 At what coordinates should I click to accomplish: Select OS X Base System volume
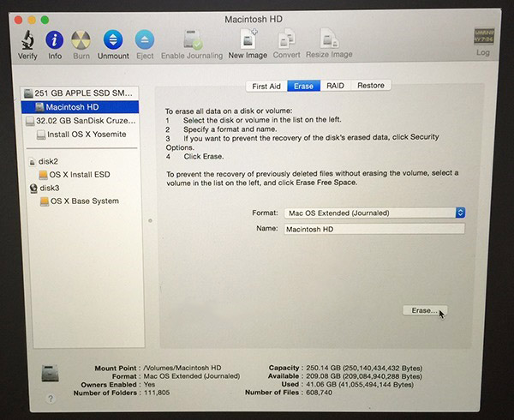(x=84, y=201)
